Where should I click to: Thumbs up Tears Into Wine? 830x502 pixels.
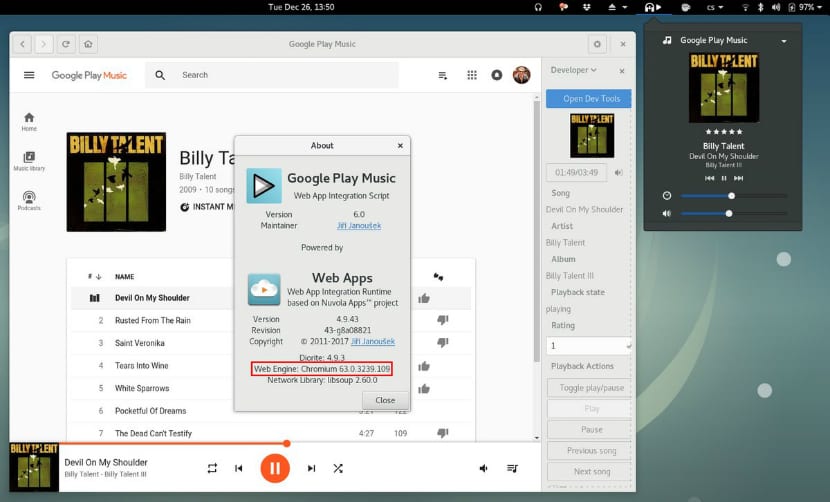tap(424, 366)
